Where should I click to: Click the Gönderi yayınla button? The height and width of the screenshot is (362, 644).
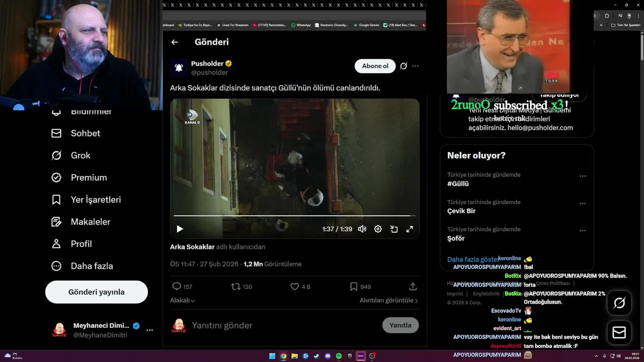coord(97,292)
